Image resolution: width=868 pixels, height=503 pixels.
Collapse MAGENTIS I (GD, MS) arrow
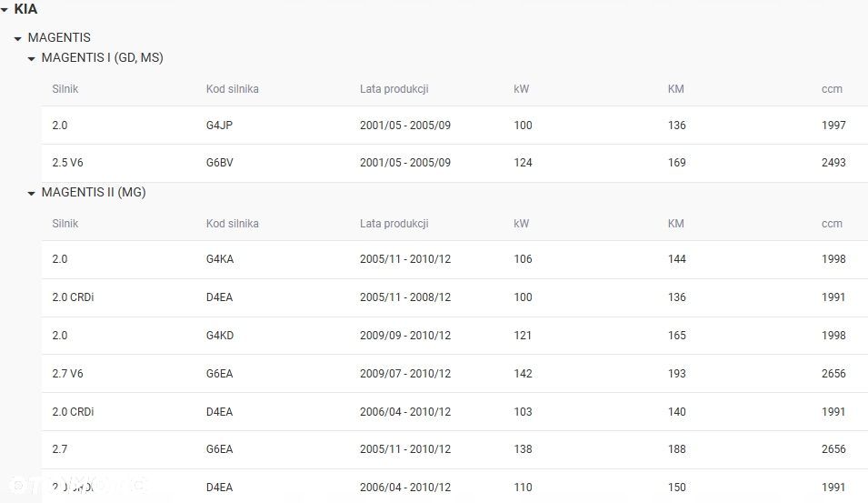pyautogui.click(x=31, y=59)
